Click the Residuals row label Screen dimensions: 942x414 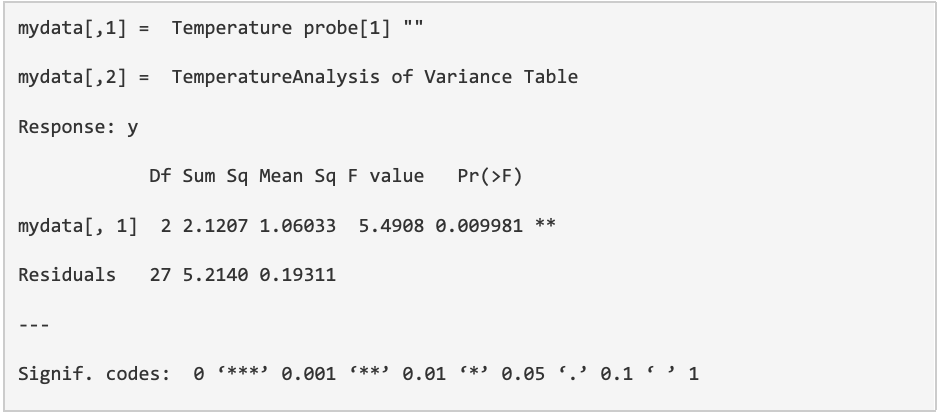67,274
